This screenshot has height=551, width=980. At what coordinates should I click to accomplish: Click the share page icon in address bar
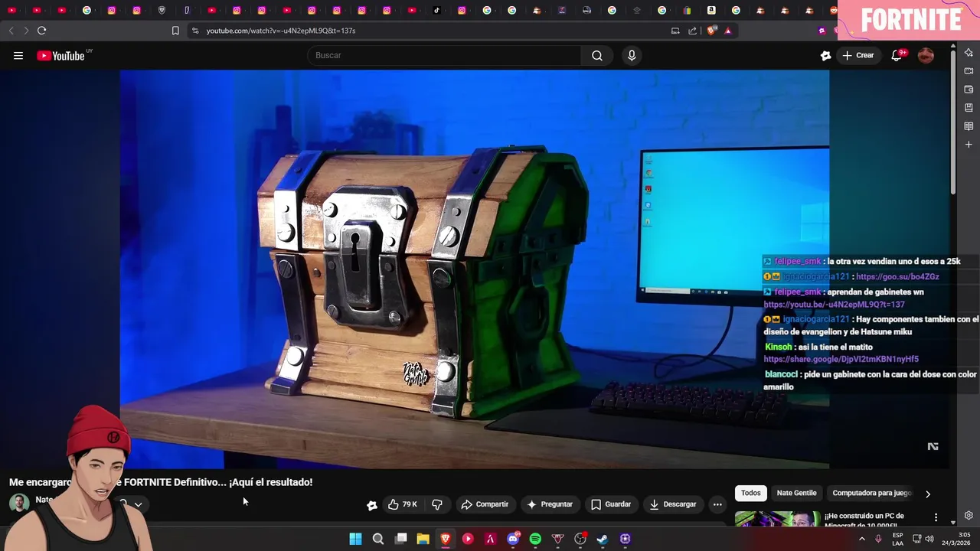click(693, 31)
